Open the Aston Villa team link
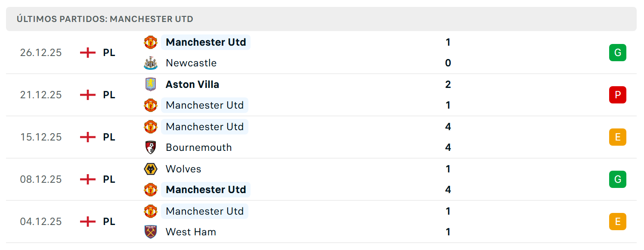644x250 pixels. [x=192, y=84]
